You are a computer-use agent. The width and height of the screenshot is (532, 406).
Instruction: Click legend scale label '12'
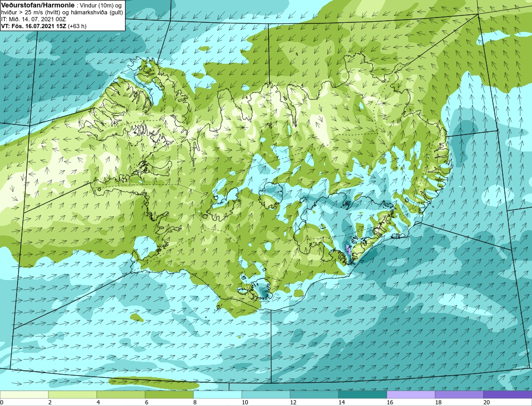coord(294,402)
